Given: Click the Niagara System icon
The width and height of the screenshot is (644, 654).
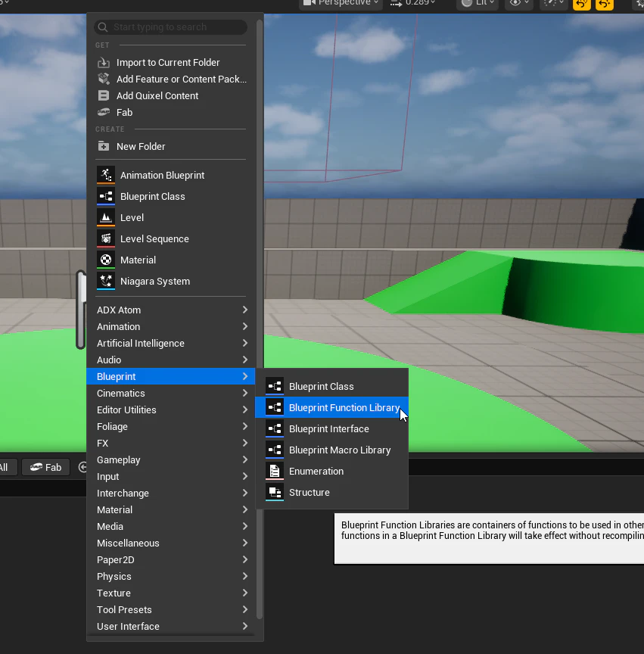Looking at the screenshot, I should pos(106,281).
